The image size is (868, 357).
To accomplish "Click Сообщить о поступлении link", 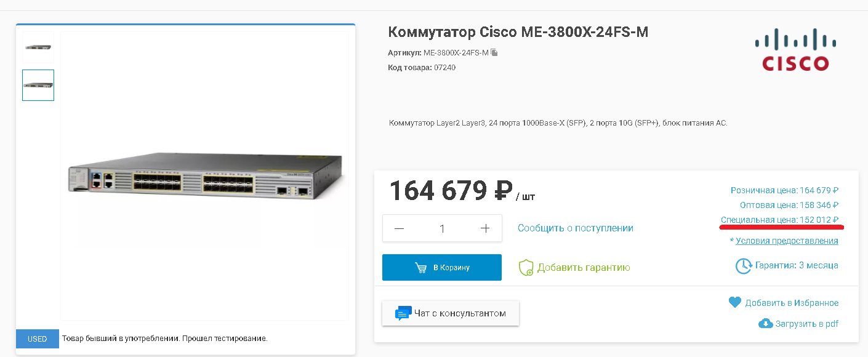I will (x=575, y=228).
